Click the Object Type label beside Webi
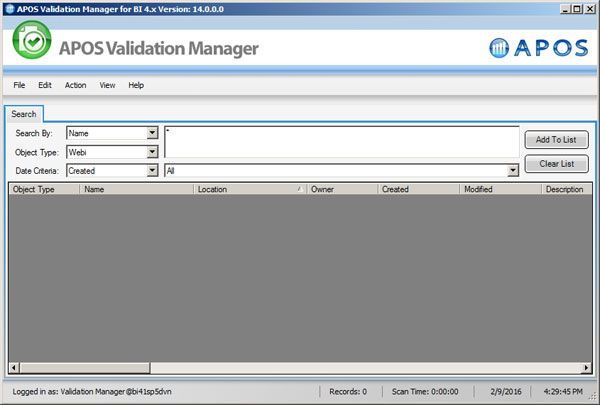Screen dimensions: 600x405 (37, 152)
